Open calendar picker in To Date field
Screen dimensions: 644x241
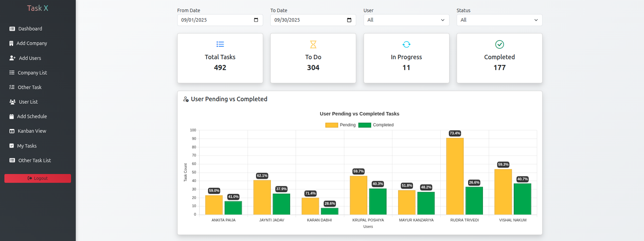pos(349,20)
